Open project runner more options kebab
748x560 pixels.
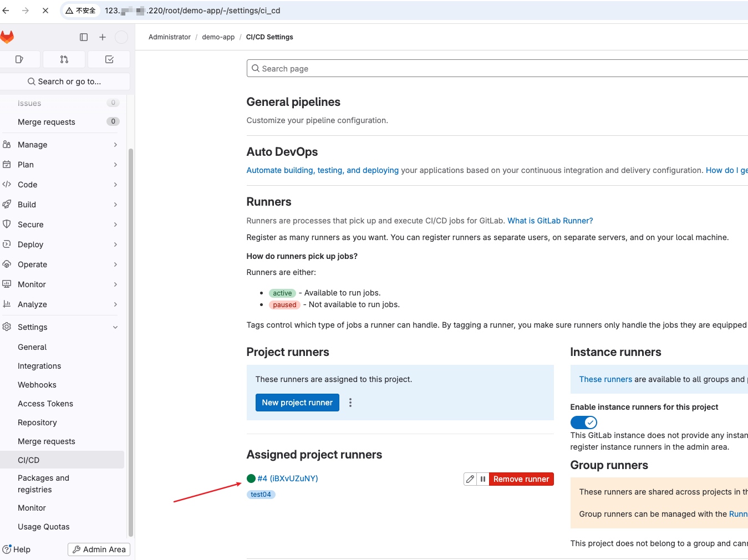click(350, 403)
